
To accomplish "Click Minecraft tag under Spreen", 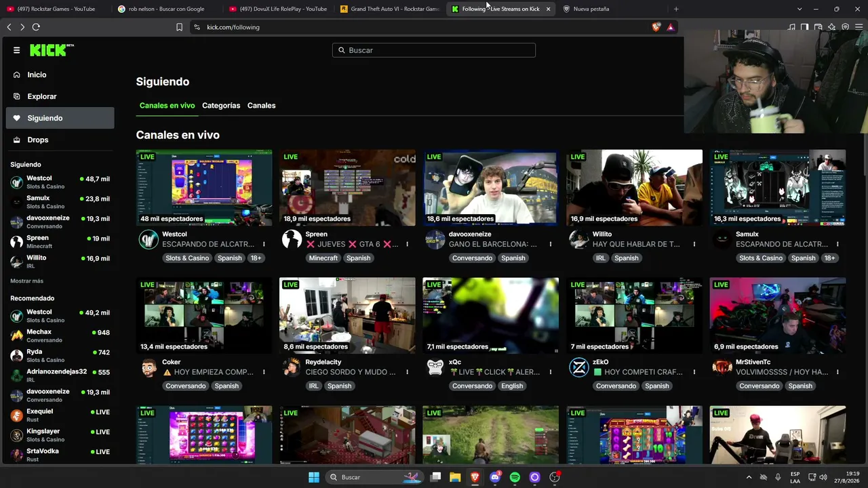I will [x=323, y=258].
